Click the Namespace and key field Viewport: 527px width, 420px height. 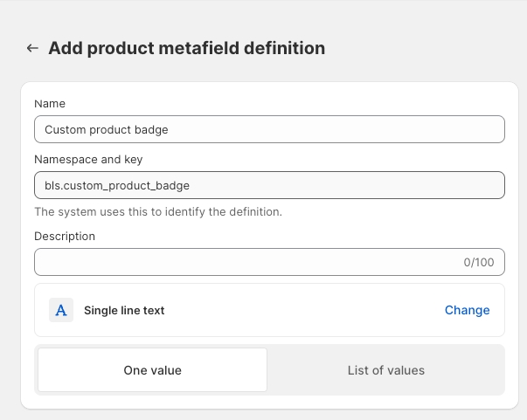pos(269,185)
